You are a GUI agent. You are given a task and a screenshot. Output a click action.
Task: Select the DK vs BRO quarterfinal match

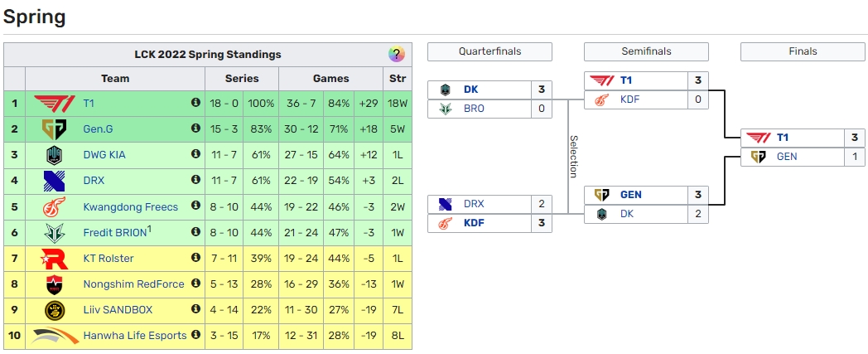pos(489,99)
